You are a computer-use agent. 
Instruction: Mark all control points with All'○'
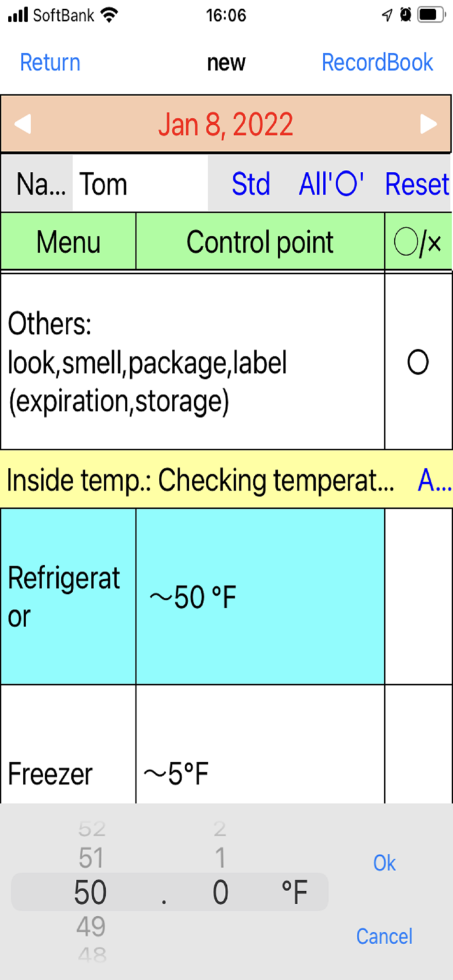(330, 184)
